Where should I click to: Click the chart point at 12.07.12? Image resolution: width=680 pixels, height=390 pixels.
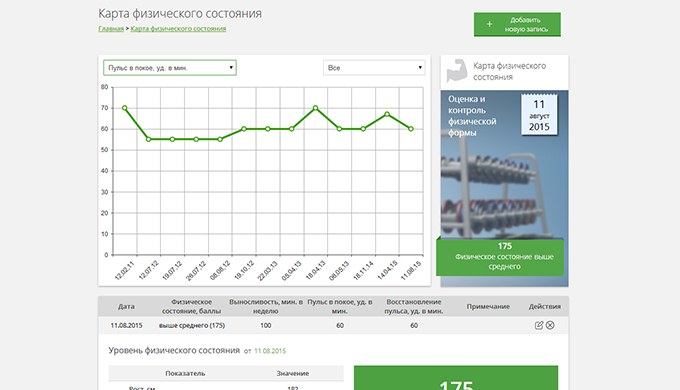[x=148, y=139]
